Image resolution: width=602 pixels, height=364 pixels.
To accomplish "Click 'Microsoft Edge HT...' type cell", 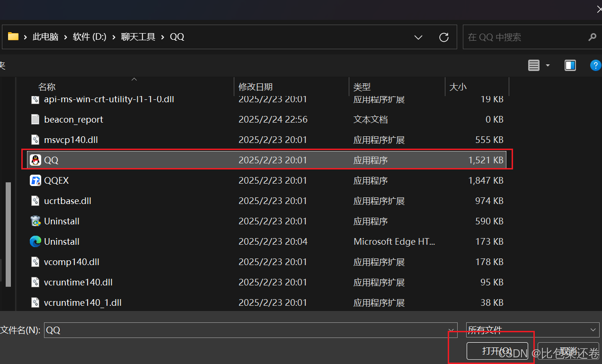I will (x=394, y=241).
